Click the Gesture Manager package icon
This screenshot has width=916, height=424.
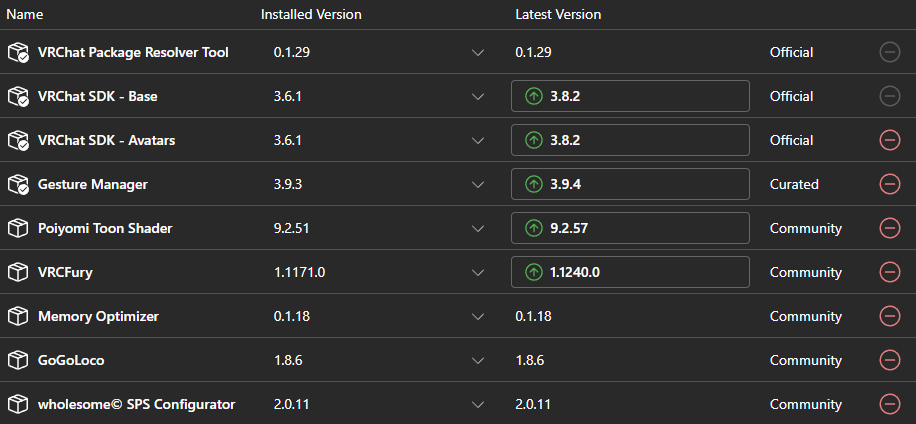coord(18,185)
